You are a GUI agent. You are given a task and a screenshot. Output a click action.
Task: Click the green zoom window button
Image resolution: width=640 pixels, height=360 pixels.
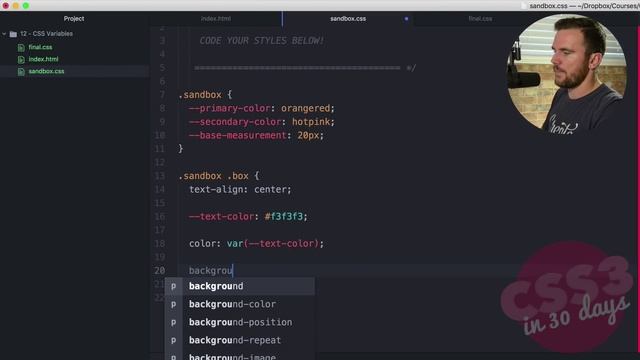[26, 6]
